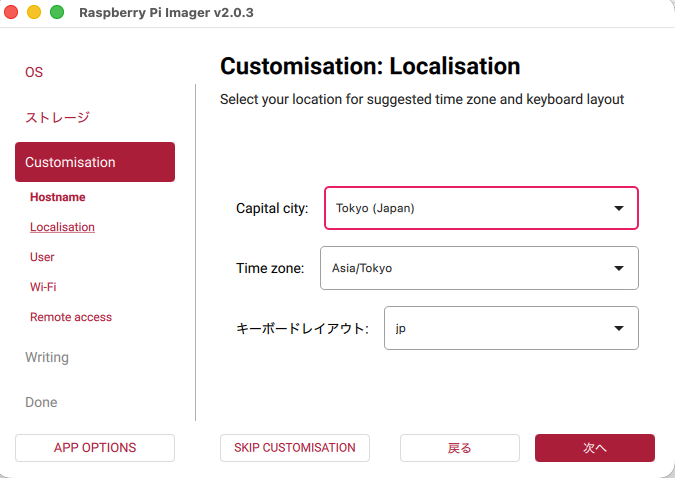The width and height of the screenshot is (675, 478).
Task: Open the Hostname sub-step
Action: coord(58,197)
